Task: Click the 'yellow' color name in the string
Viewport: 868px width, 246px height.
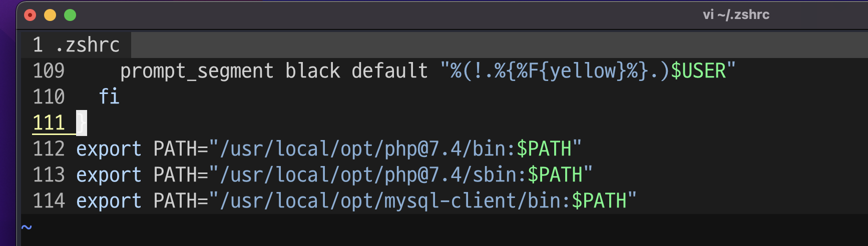Action: 582,71
